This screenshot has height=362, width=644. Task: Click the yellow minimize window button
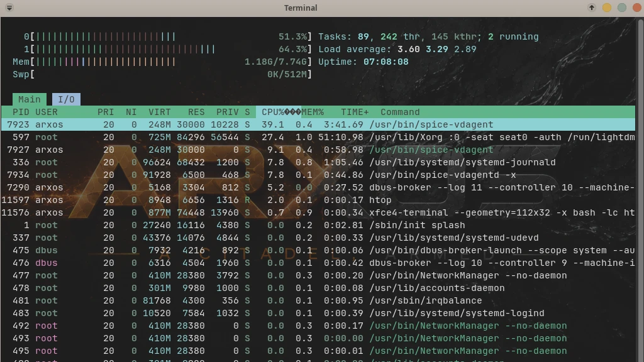[607, 8]
